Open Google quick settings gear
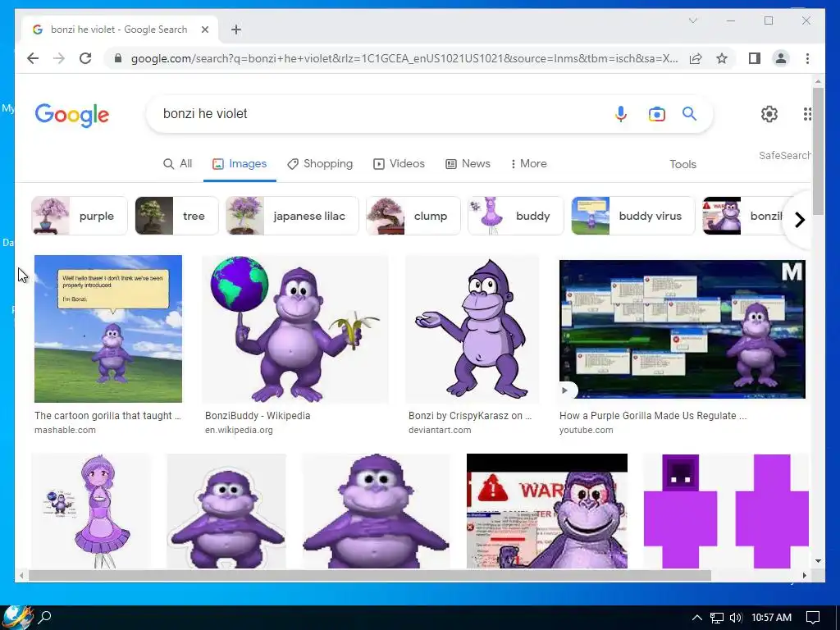Image resolution: width=840 pixels, height=630 pixels. tap(769, 113)
